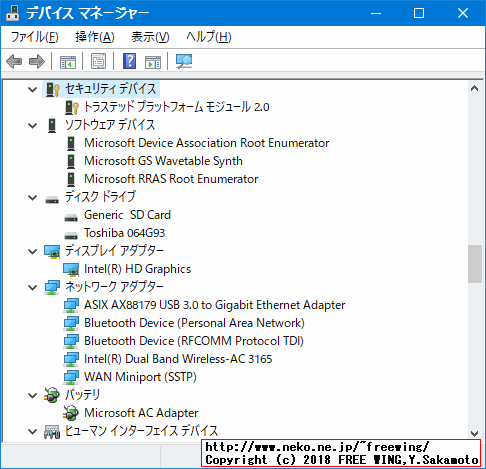This screenshot has height=469, width=486.
Task: Click the show/hide console tree toolbar icon
Action: point(68,62)
